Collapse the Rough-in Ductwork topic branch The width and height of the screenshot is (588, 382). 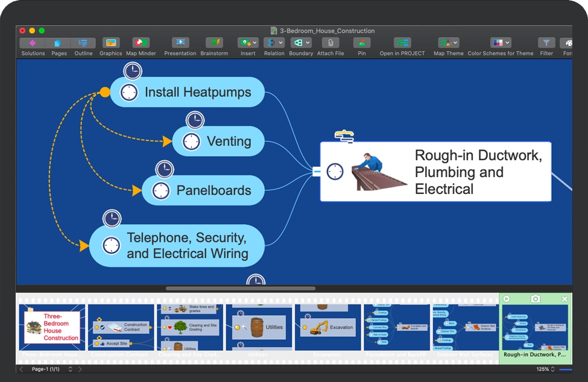pos(316,172)
